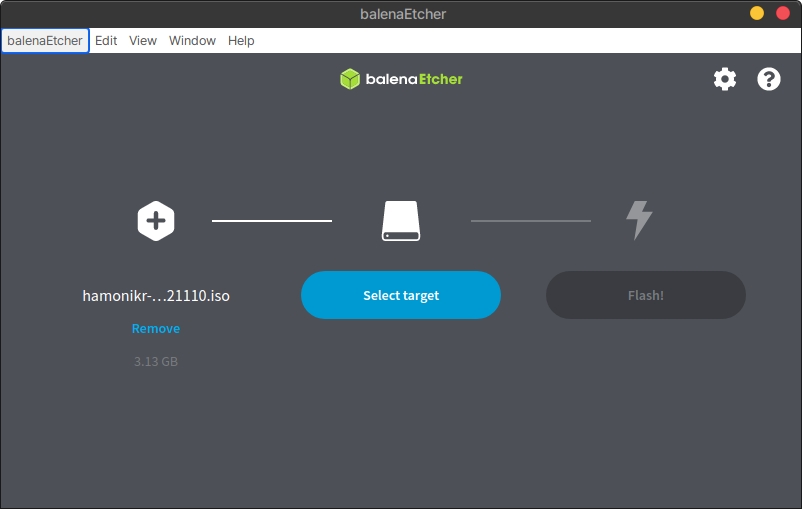Click the help question mark icon
The height and width of the screenshot is (509, 802).
pos(769,79)
